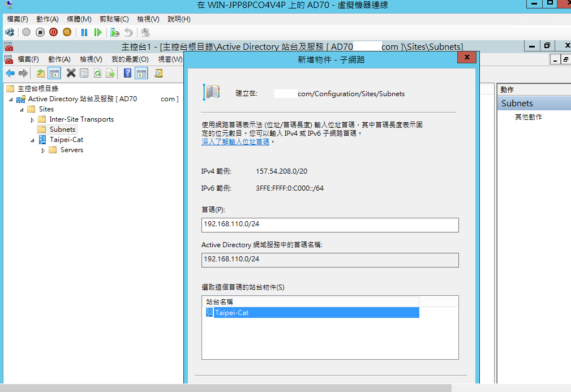The width and height of the screenshot is (571, 392).
Task: Expand the Inter-Site Transports node
Action: click(32, 120)
